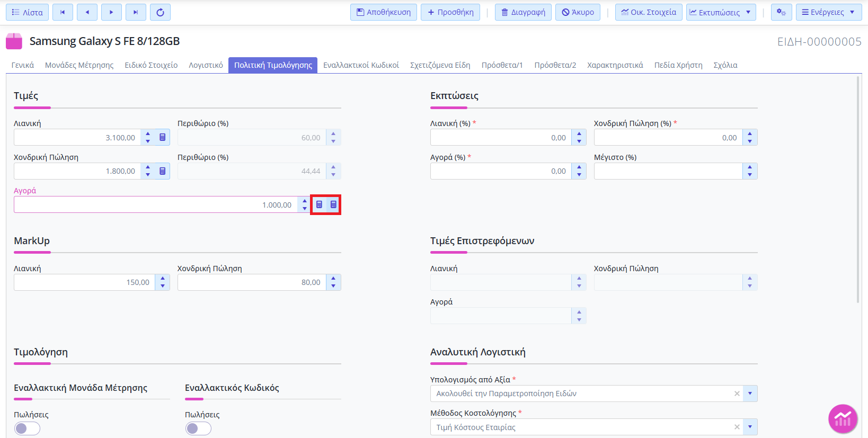This screenshot has width=868, height=438.
Task: Toggle Πωλήσεις switch under Εναλλακτική Μονάδα Μέτρησης
Action: (27, 428)
